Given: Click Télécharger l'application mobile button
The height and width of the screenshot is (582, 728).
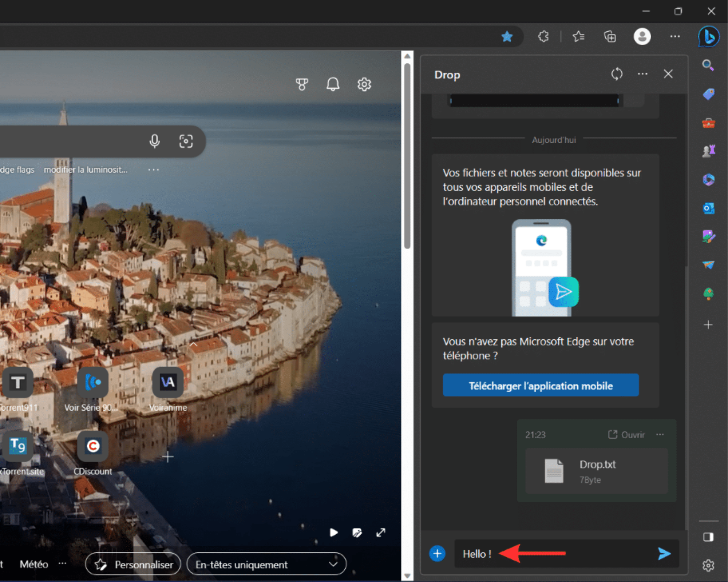Looking at the screenshot, I should click(x=541, y=386).
